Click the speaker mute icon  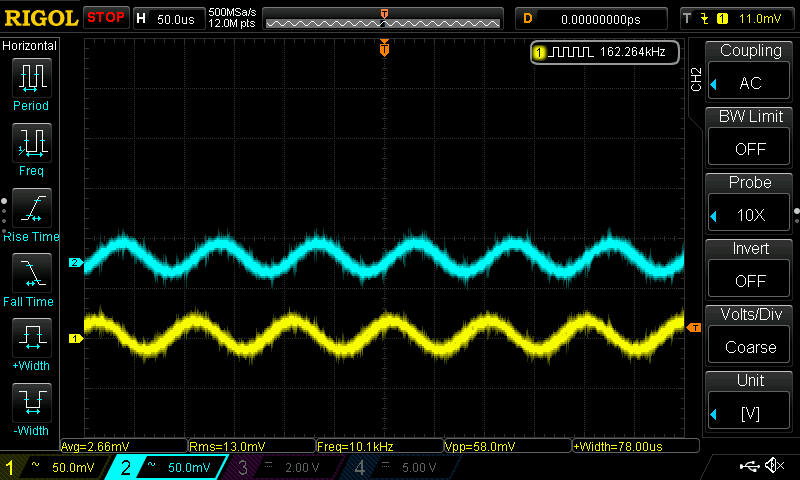click(773, 466)
